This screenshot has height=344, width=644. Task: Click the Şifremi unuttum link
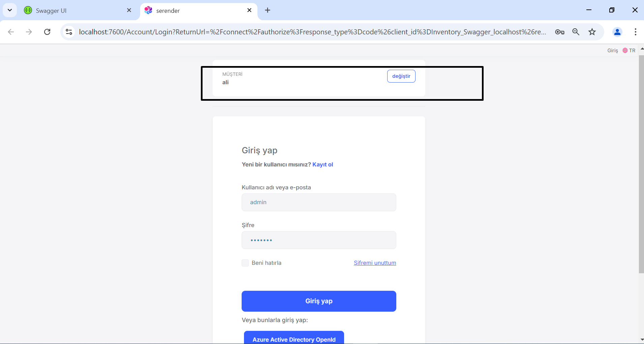(375, 263)
